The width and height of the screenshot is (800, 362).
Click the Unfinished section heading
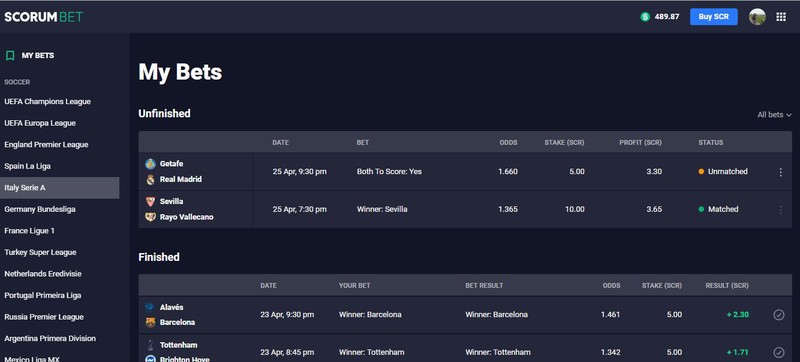click(164, 113)
